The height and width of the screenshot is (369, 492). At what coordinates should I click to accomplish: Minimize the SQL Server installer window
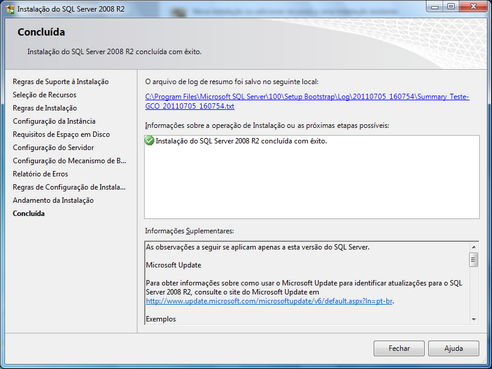pos(435,7)
